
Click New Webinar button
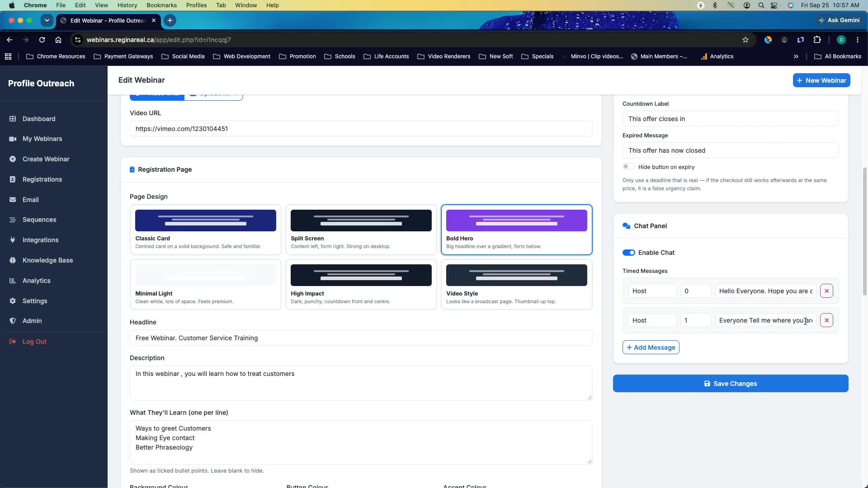tap(821, 80)
